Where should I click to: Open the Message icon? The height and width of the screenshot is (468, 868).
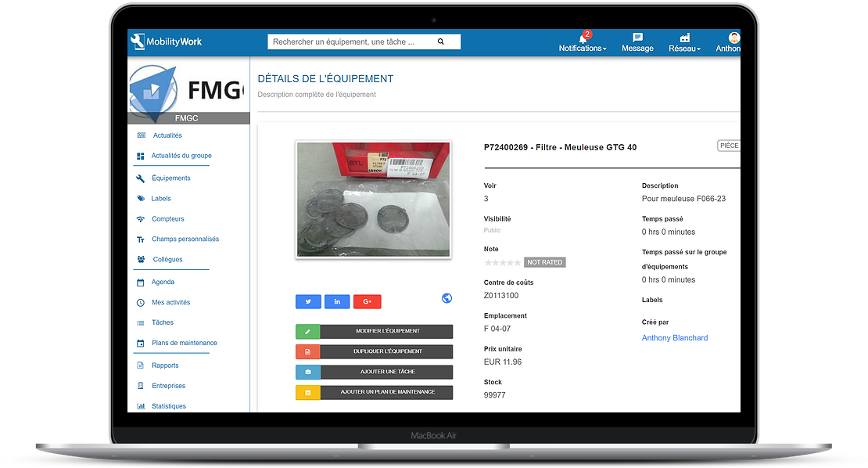[637, 42]
